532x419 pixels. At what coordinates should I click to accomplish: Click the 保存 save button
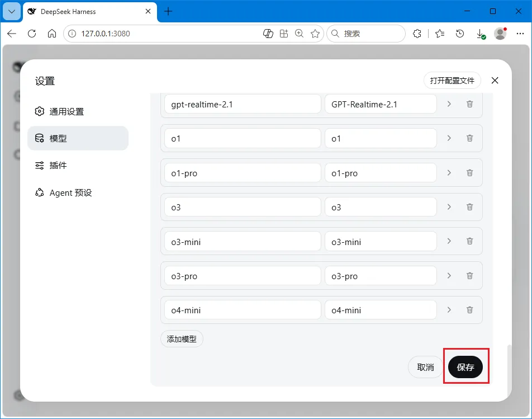pos(465,367)
